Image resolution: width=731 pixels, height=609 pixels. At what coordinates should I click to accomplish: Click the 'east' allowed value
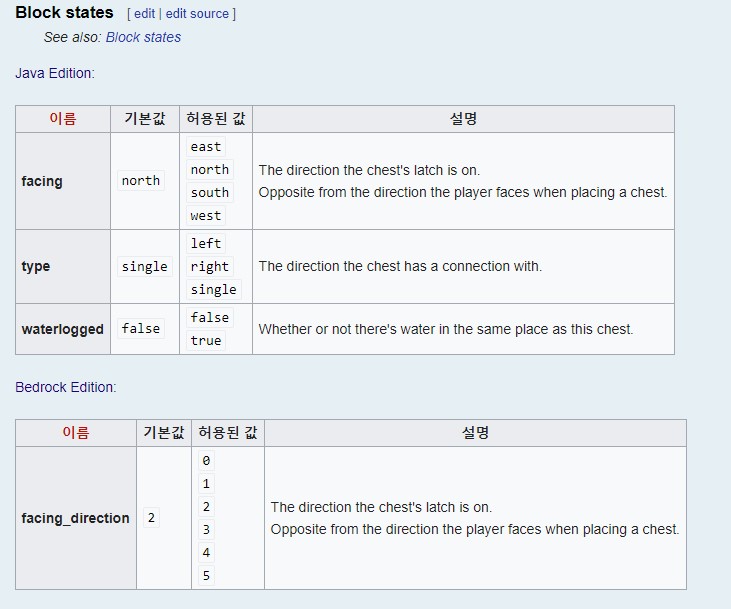(206, 146)
